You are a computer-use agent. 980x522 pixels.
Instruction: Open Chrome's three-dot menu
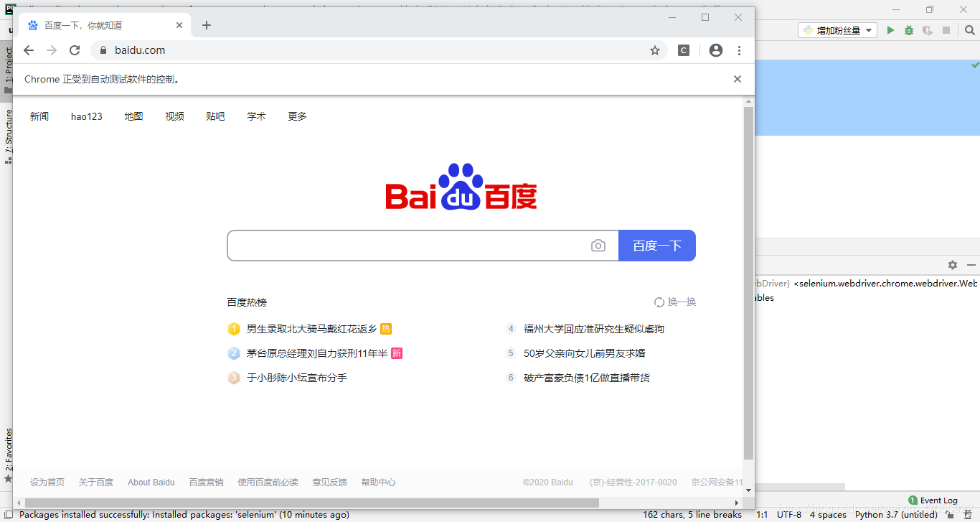point(740,50)
